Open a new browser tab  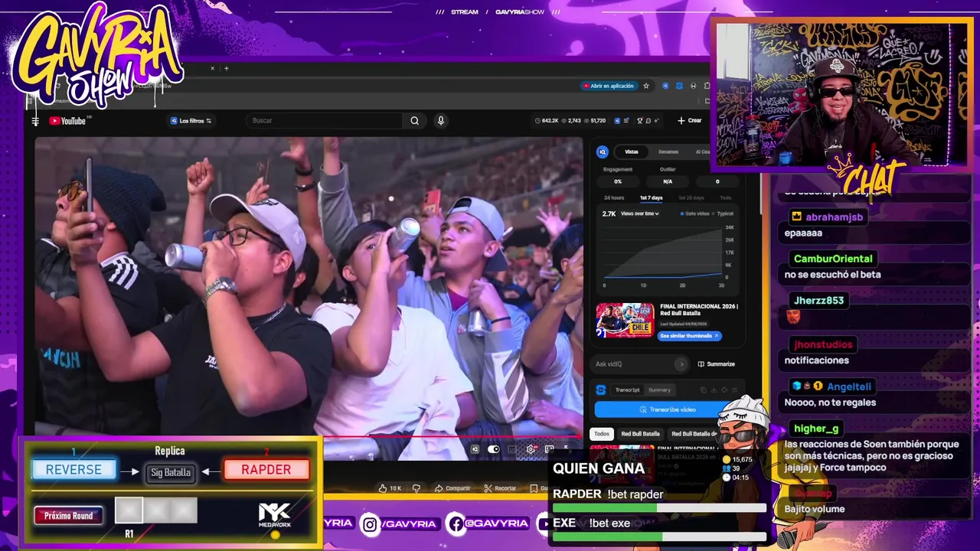[226, 68]
